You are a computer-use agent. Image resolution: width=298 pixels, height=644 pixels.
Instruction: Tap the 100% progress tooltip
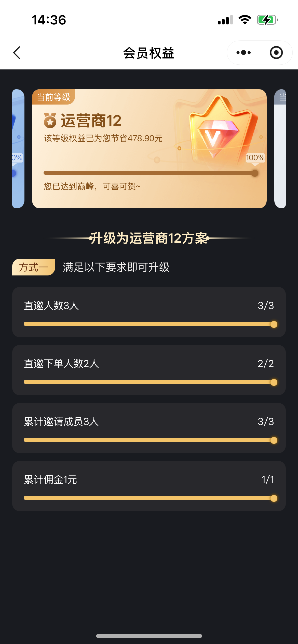pos(255,158)
